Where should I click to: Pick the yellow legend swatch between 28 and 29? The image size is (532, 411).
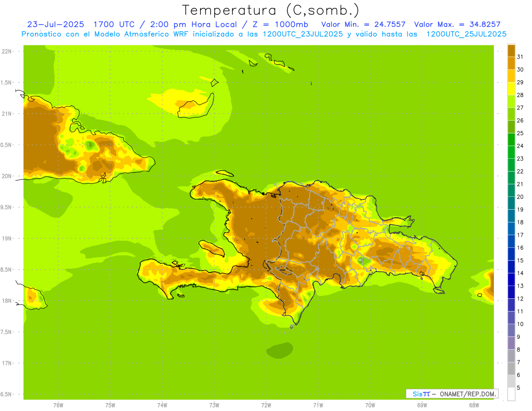coord(511,89)
